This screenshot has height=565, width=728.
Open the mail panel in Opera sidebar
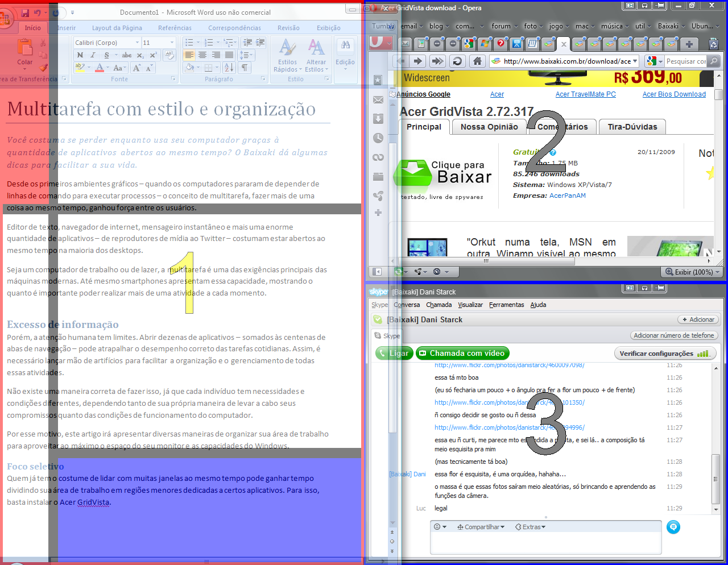[378, 100]
